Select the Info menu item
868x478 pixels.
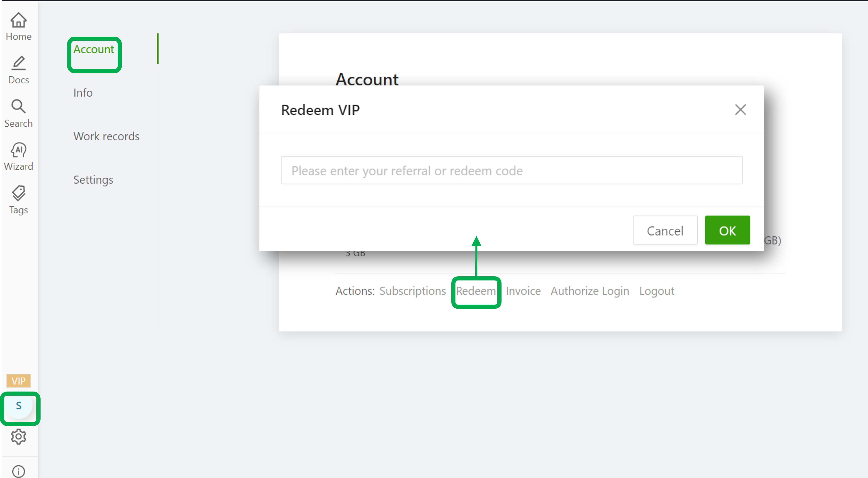83,93
